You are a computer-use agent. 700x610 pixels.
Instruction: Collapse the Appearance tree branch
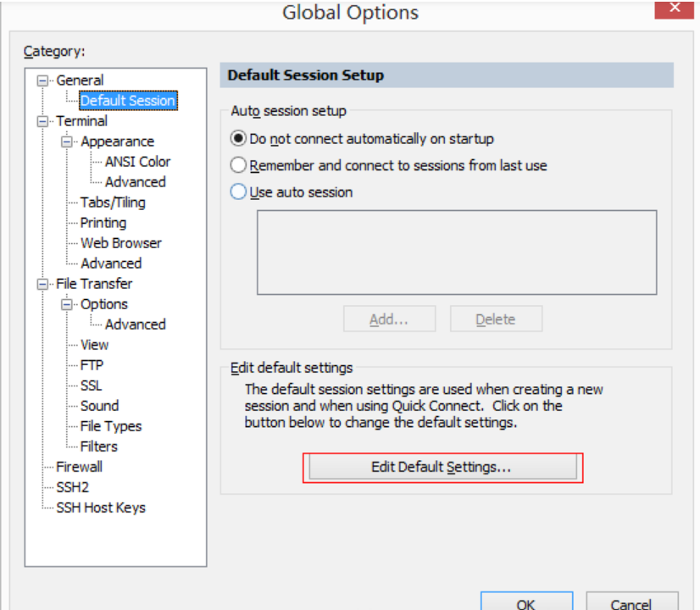click(68, 141)
